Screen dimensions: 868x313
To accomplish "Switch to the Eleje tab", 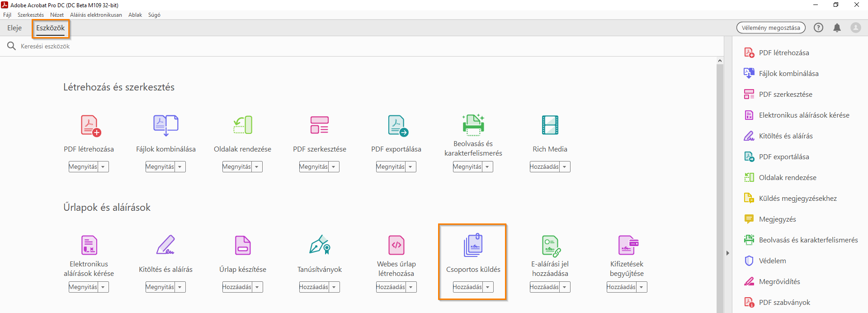I will (x=14, y=28).
